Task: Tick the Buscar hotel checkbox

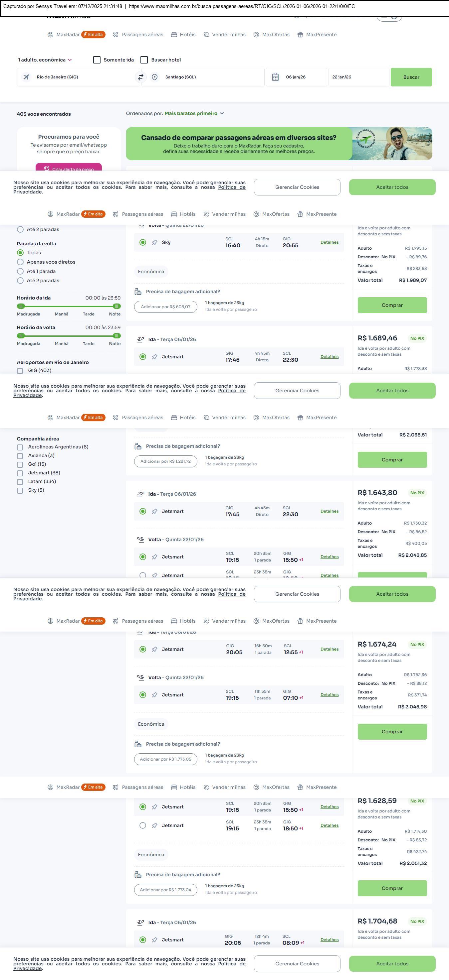Action: pos(144,60)
